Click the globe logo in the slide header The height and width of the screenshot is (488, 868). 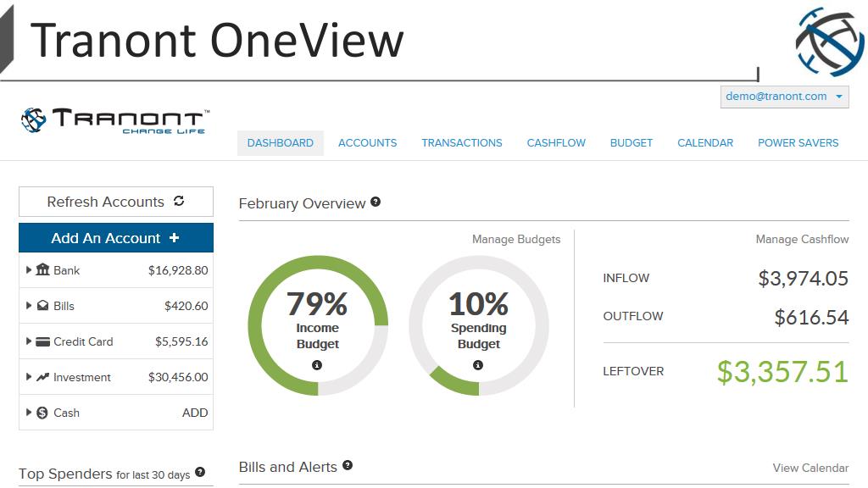tap(829, 42)
